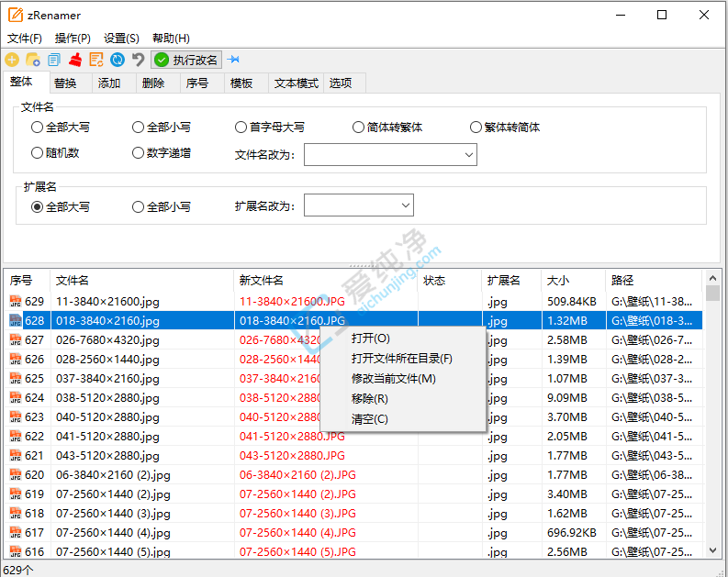The width and height of the screenshot is (728, 577).
Task: Sort by 状态 column header
Action: point(450,280)
